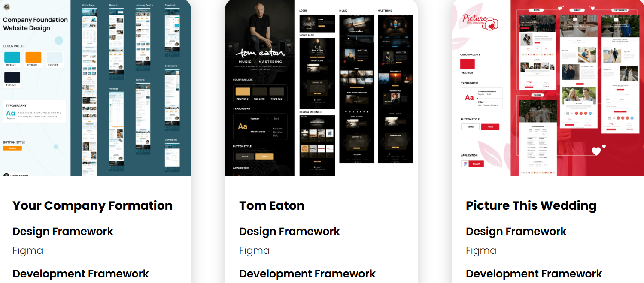Click the Tom Eaton signature logo
This screenshot has width=644, height=283.
[260, 53]
